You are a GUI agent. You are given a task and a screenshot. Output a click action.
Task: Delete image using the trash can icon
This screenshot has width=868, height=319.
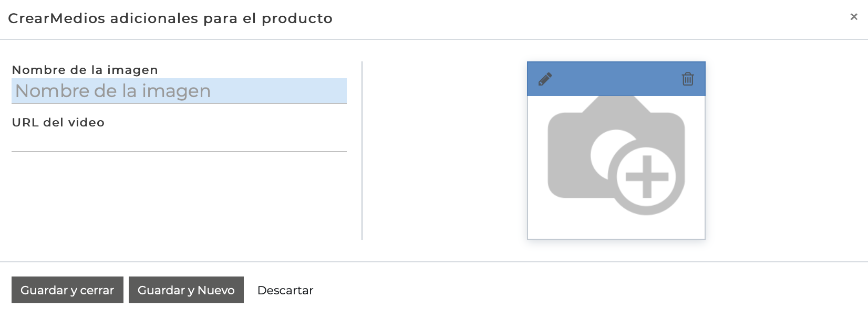pos(688,79)
